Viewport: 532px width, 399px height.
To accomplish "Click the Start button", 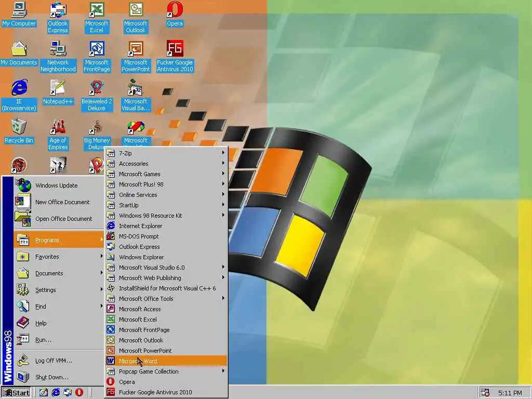I will (16, 393).
